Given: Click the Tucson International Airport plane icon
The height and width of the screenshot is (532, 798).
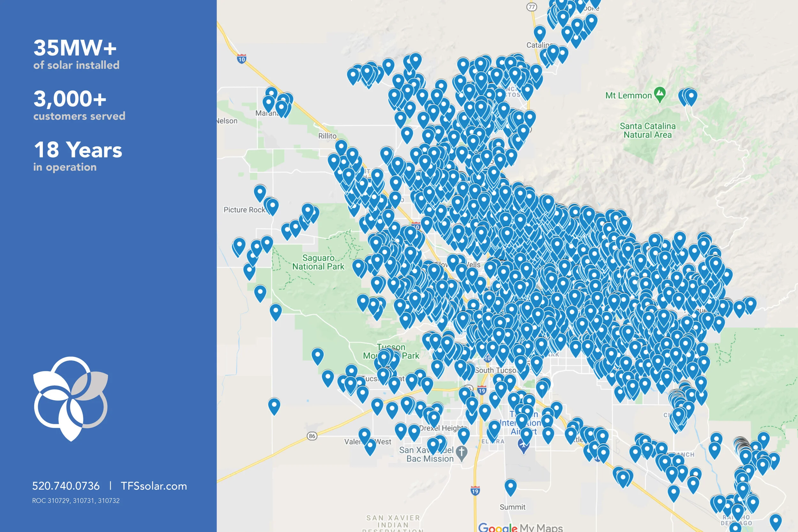Looking at the screenshot, I should click(523, 446).
